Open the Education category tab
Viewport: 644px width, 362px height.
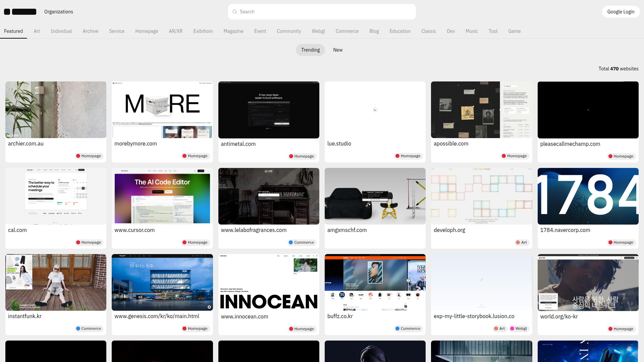pos(400,31)
